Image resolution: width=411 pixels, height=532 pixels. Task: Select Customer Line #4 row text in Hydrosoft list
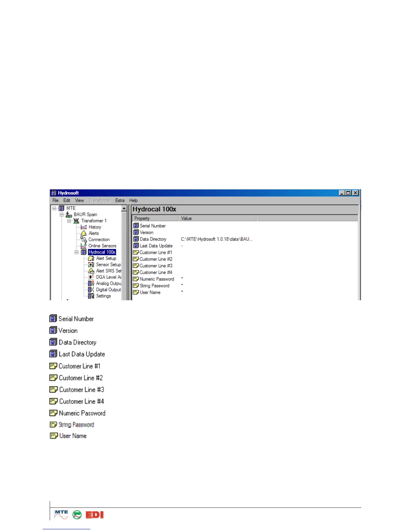point(156,272)
